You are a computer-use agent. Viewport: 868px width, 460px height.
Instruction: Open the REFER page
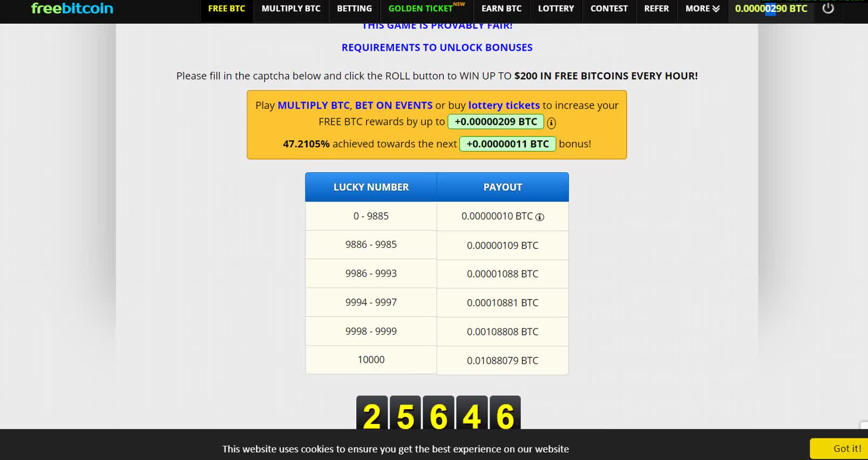656,9
